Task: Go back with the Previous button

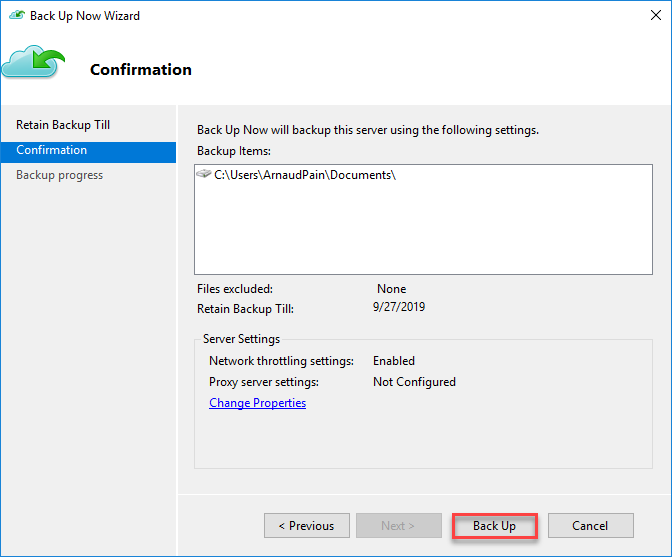Action: tap(306, 526)
